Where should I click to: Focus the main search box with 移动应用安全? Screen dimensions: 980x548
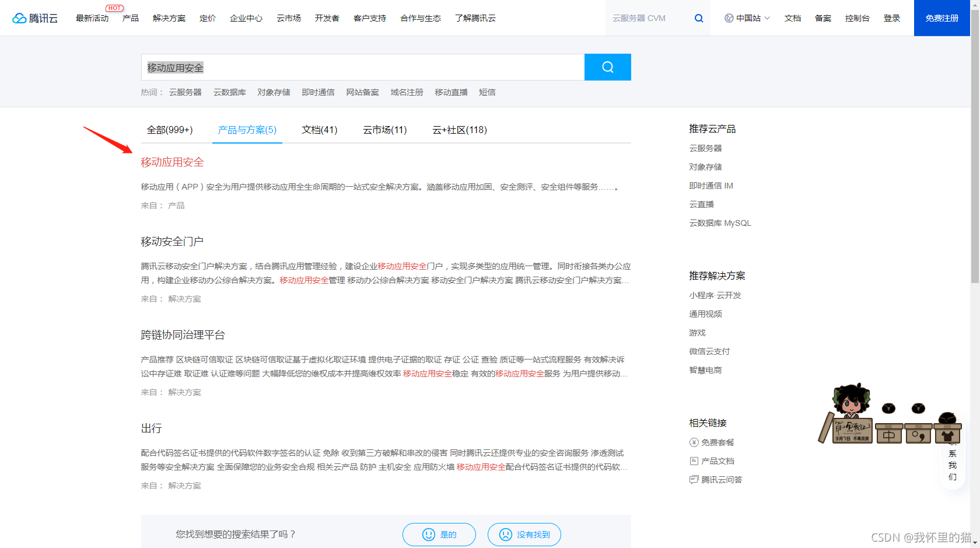[363, 67]
